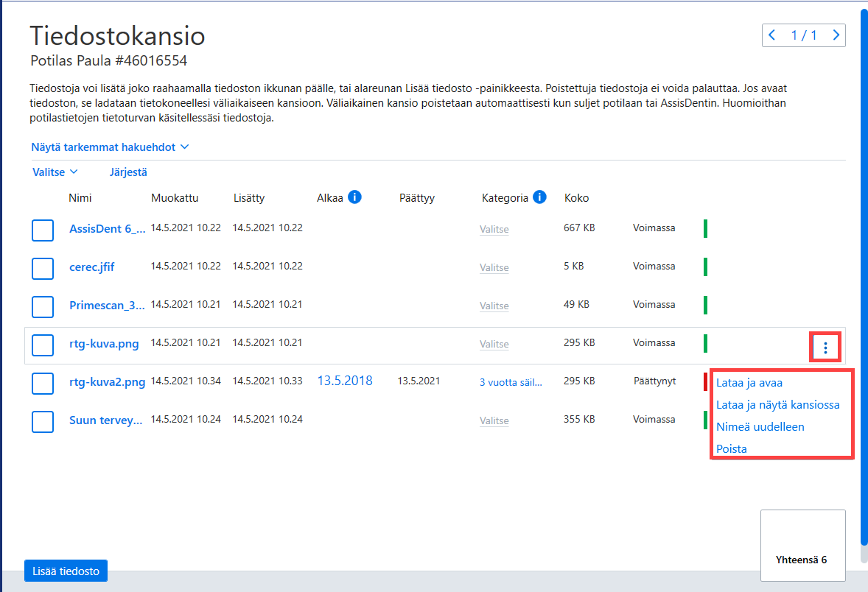Tick checkbox for rtg-kuva2.png

(43, 383)
